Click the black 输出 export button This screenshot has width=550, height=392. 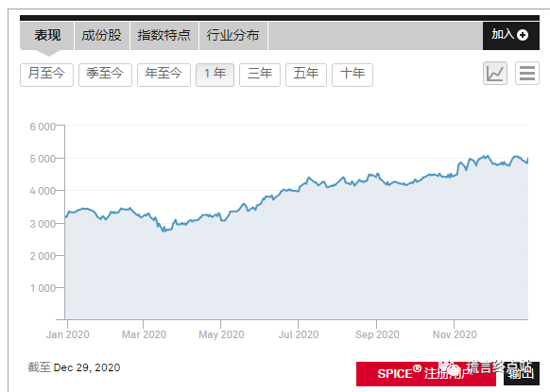522,374
